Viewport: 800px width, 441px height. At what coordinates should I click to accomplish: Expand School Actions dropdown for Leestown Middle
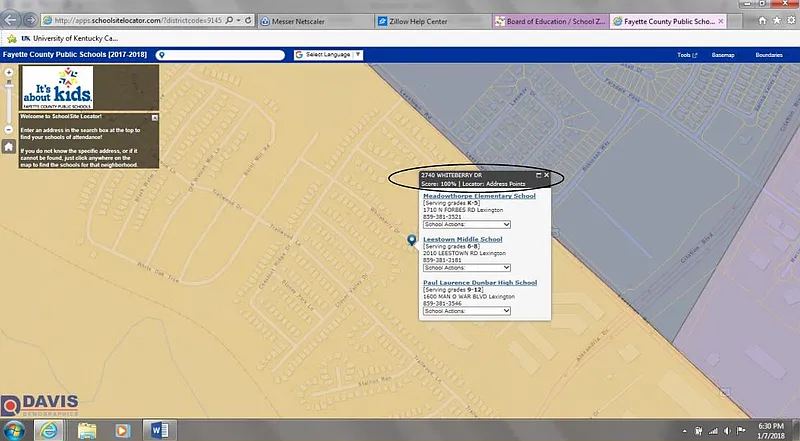pos(466,268)
